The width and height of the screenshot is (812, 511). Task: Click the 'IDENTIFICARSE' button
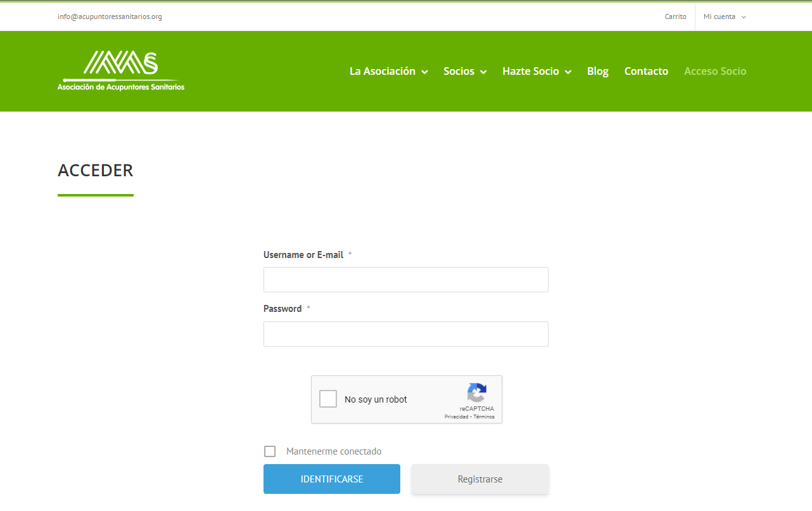[331, 479]
